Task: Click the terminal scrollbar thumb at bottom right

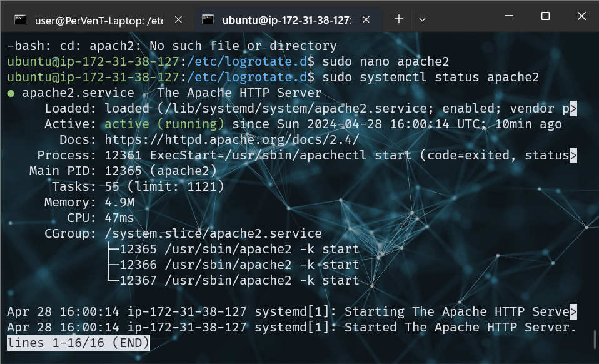Action: (x=595, y=340)
